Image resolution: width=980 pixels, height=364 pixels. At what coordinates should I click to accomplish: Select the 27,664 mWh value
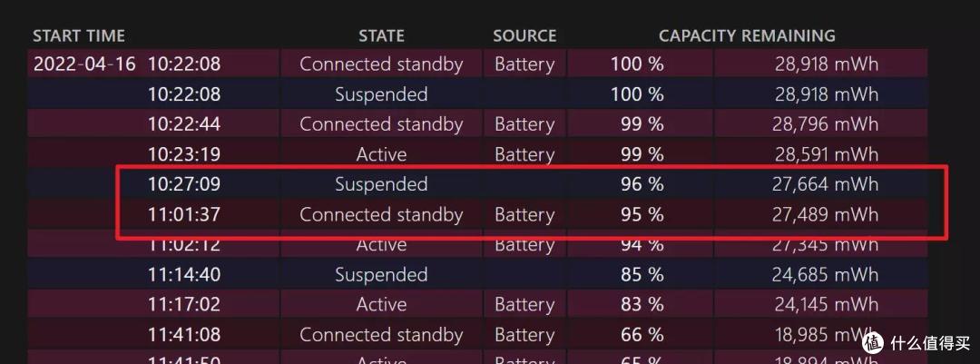(825, 184)
